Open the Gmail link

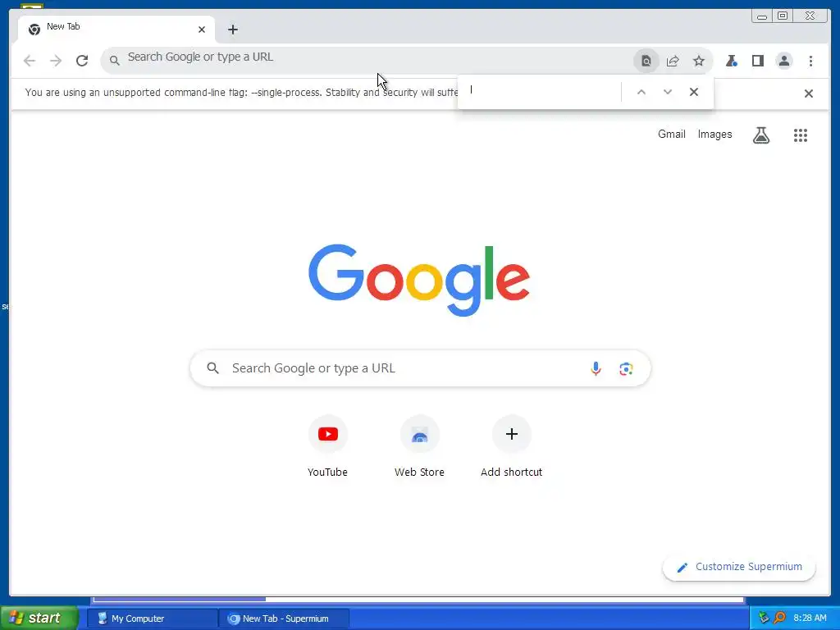(671, 134)
